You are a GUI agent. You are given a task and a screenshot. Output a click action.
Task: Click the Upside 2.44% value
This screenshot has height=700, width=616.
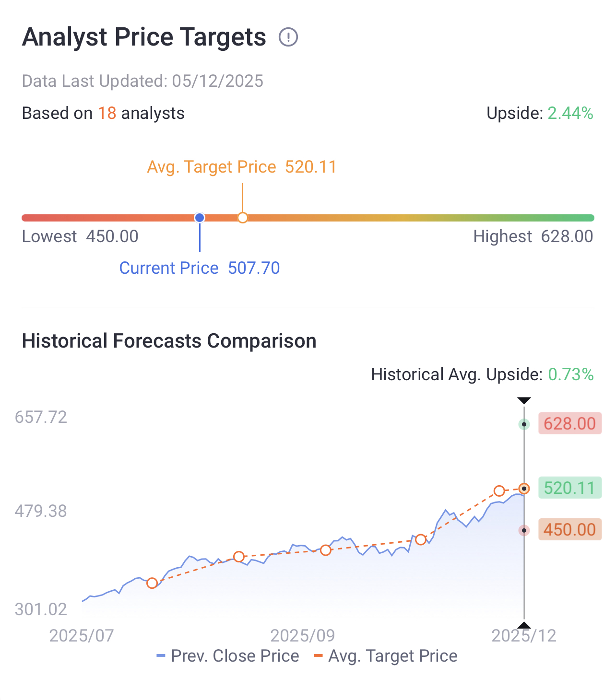point(570,113)
